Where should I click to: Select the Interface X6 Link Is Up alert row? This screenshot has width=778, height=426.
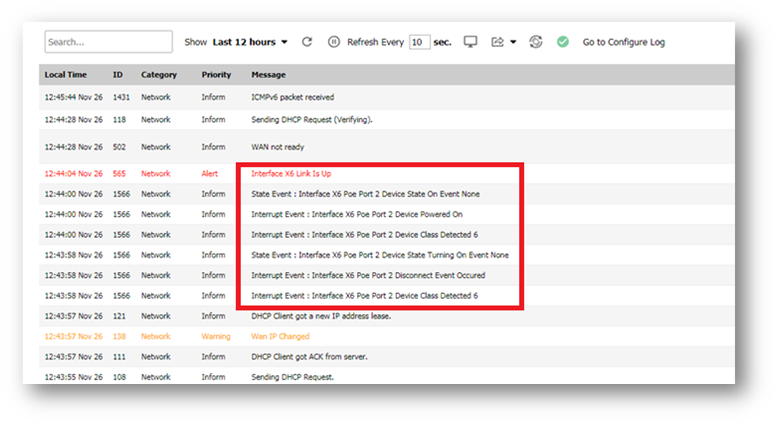(291, 173)
